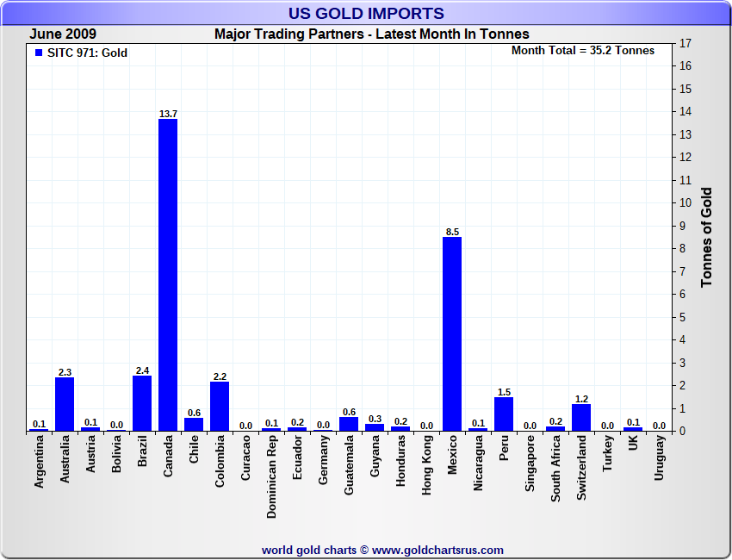Click the SITC 971: Gold legend text

(87, 53)
